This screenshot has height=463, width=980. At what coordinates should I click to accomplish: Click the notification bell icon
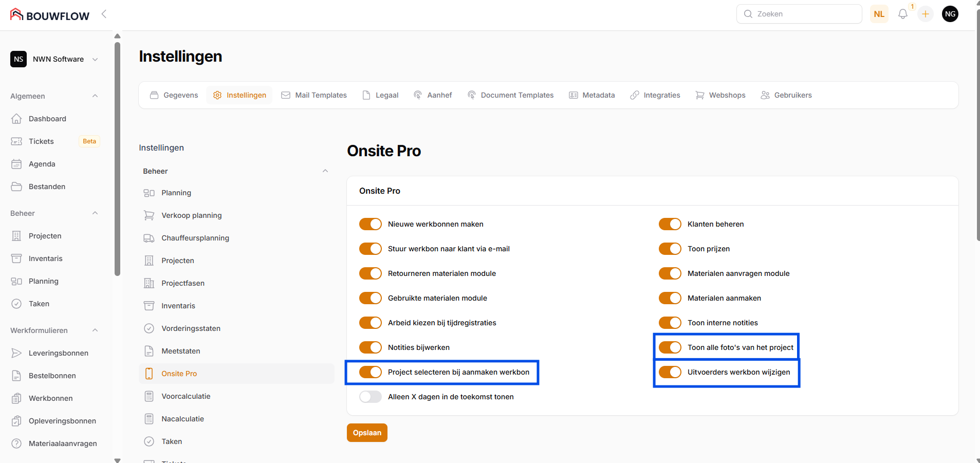[x=902, y=14]
